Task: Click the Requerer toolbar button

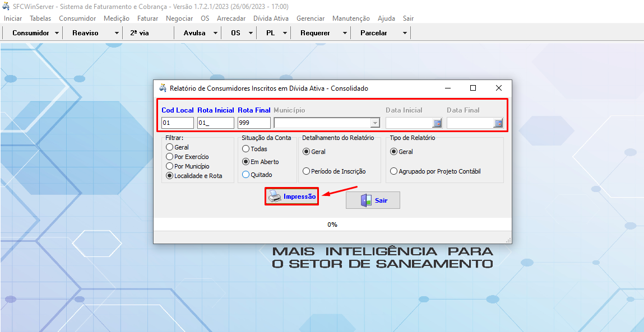Action: click(315, 33)
